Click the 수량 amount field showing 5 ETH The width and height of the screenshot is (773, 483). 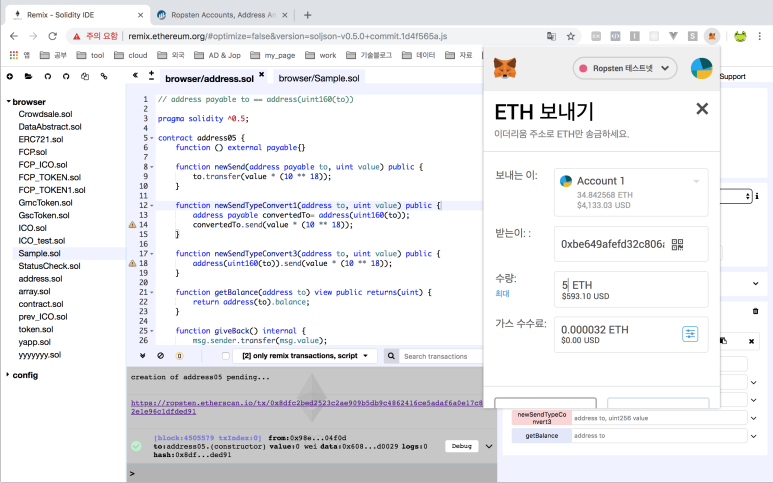click(x=631, y=289)
